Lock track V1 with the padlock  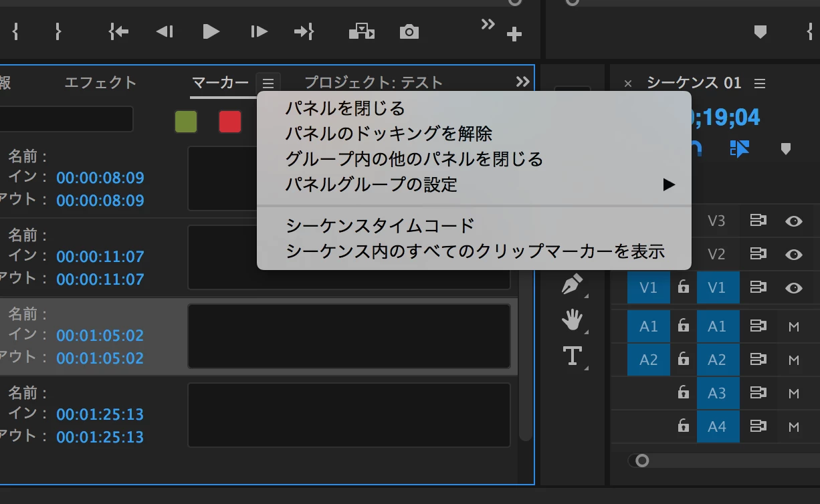pyautogui.click(x=683, y=287)
